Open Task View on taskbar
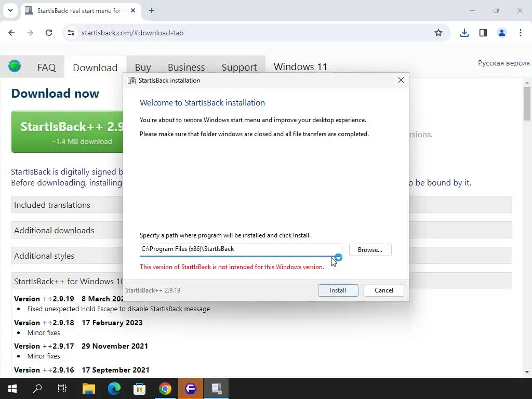Viewport: 532px width, 399px height. click(x=62, y=389)
